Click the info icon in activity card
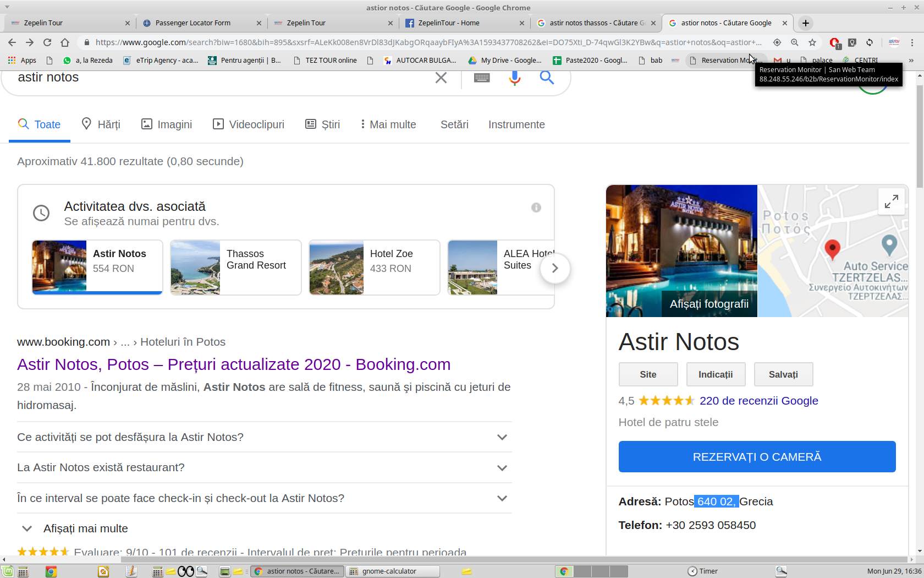Image resolution: width=924 pixels, height=578 pixels. (x=536, y=208)
